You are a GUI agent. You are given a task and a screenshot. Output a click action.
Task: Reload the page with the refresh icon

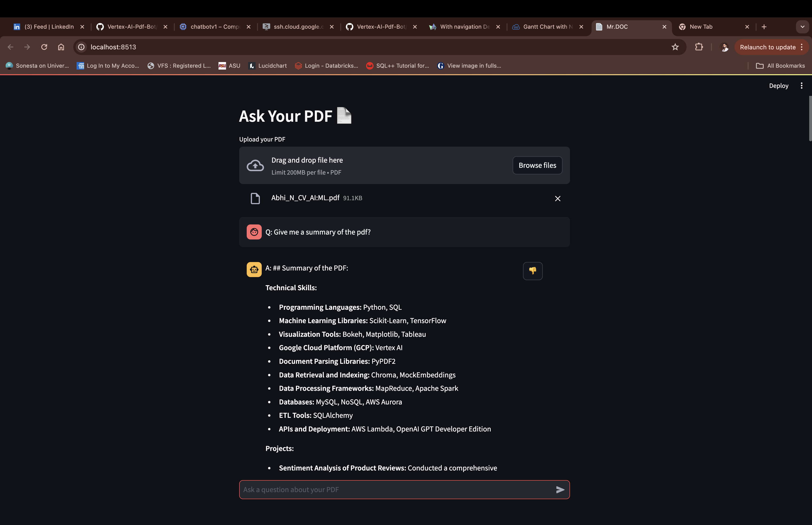coord(44,47)
